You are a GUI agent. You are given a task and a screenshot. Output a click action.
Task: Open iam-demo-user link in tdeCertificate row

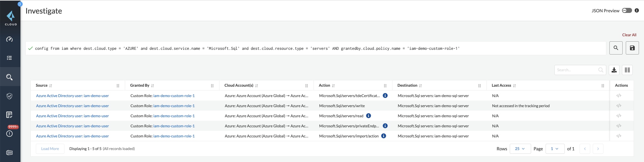point(72,96)
